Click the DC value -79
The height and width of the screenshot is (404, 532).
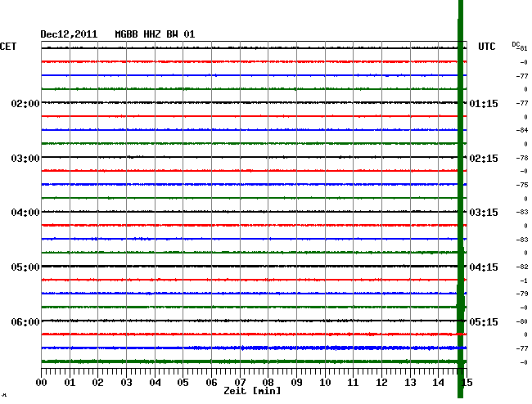522,294
